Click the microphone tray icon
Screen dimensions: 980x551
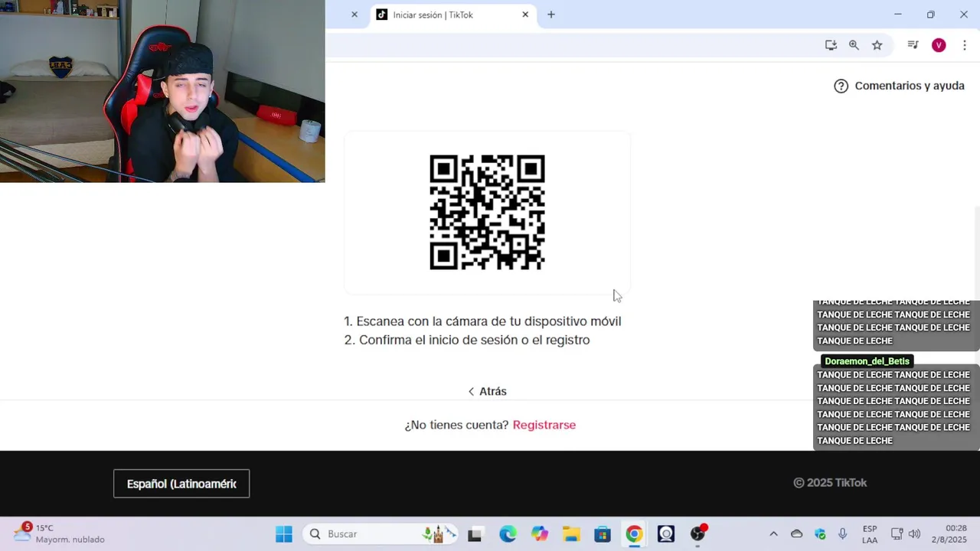point(842,534)
